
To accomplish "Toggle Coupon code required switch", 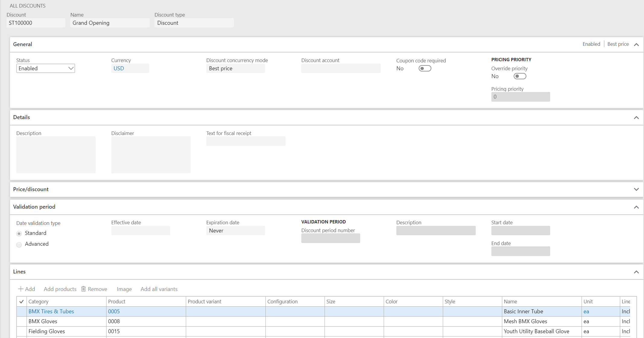I will (x=424, y=68).
